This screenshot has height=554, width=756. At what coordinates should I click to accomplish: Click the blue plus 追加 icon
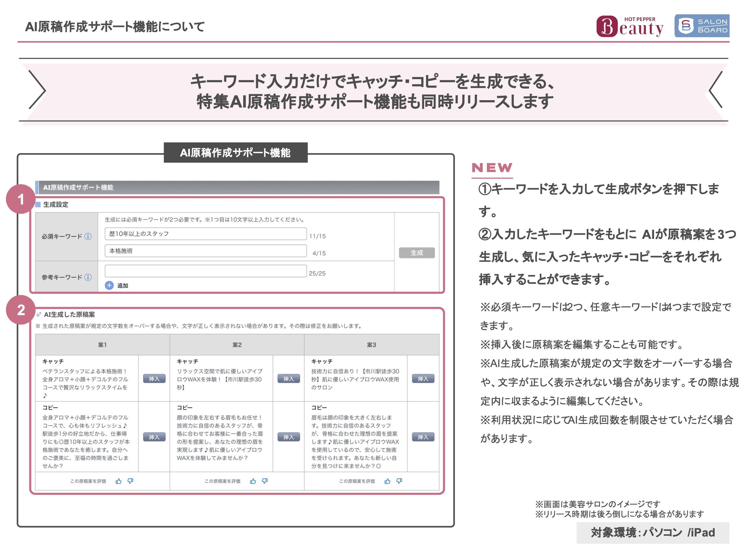pos(109,285)
